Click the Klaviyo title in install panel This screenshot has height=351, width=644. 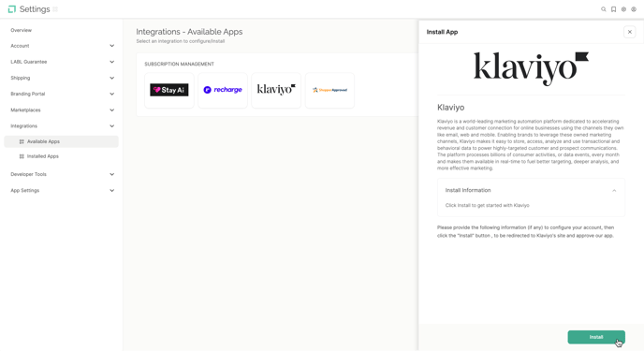450,108
